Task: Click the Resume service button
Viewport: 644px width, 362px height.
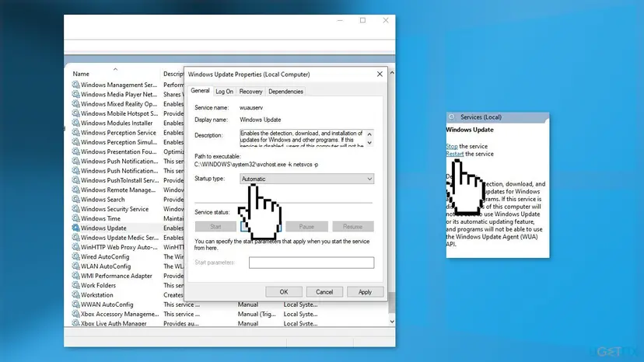Action: [353, 227]
